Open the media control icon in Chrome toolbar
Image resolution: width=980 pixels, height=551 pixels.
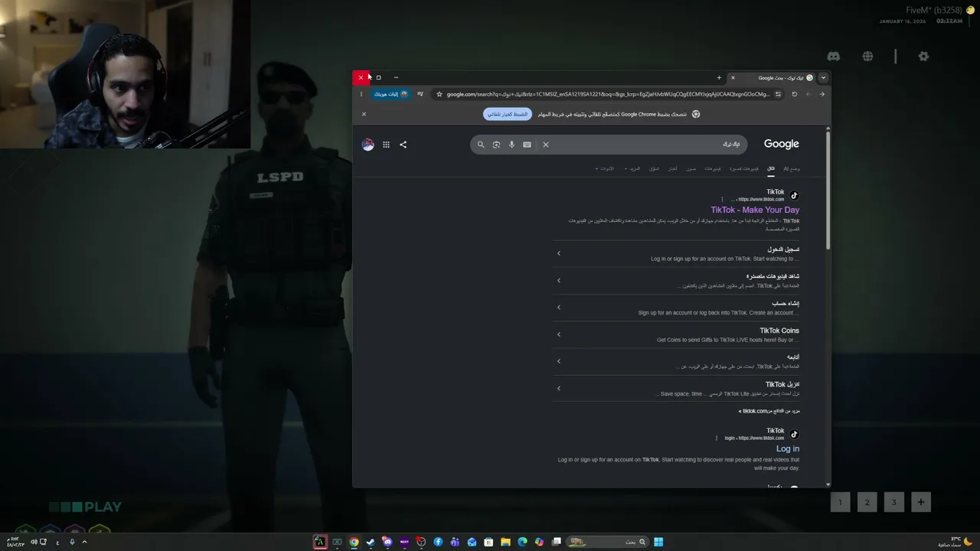click(x=420, y=94)
